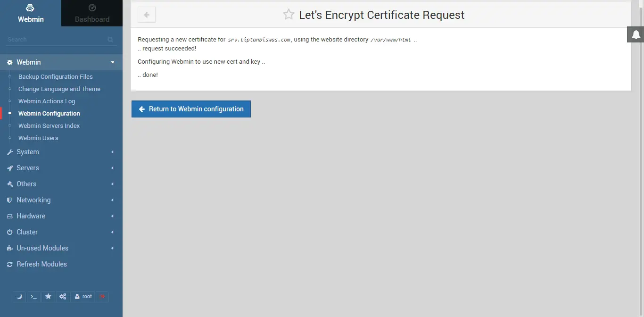Open theme configuration cogs icon
The width and height of the screenshot is (644, 317).
coord(63,297)
